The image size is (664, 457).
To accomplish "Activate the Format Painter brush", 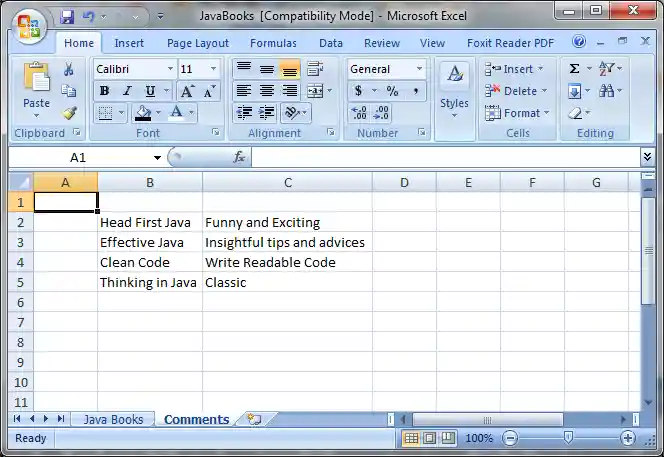I will click(69, 113).
